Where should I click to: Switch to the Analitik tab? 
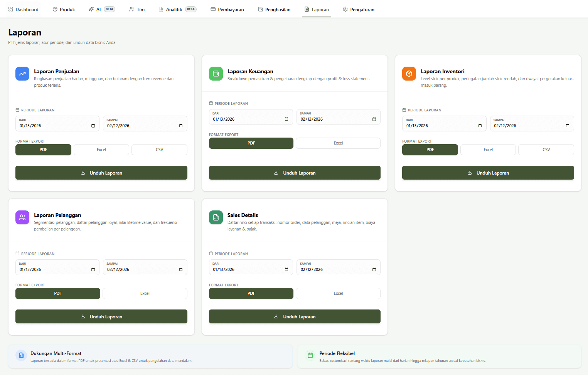[174, 10]
